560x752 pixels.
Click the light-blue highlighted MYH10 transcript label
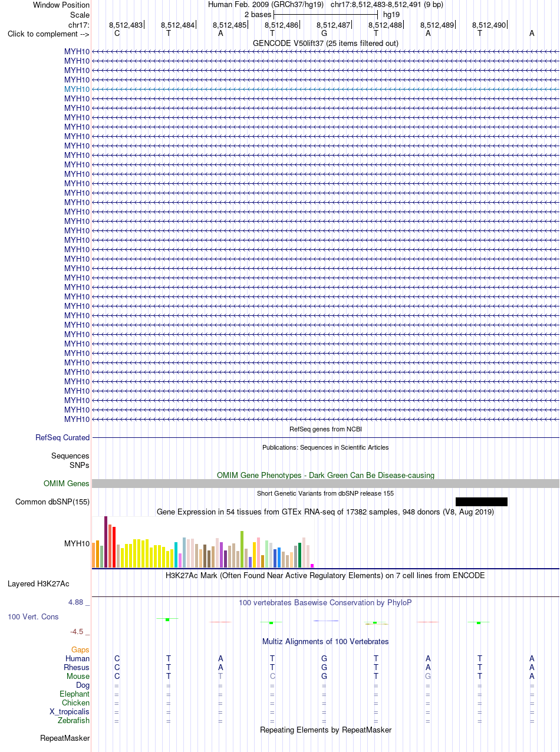[77, 89]
